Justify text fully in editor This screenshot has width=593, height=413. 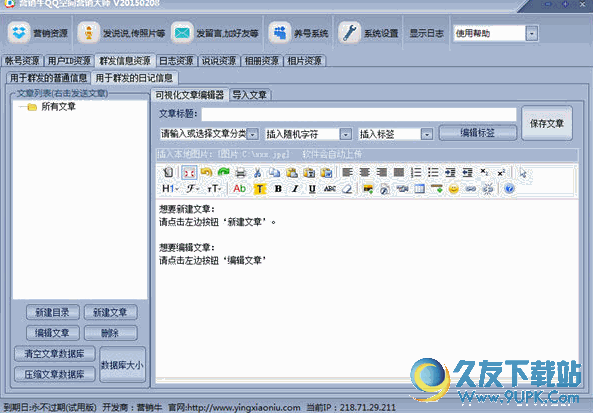click(399, 172)
